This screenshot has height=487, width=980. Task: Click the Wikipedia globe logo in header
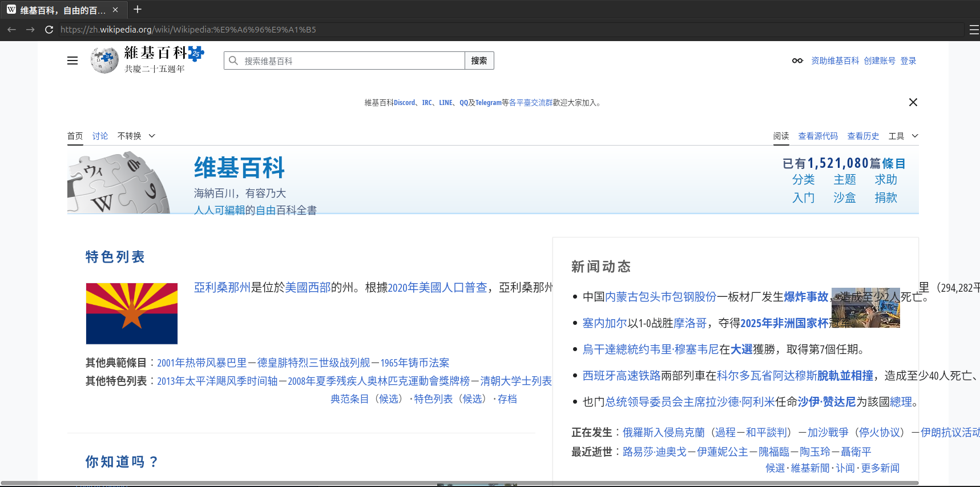(x=104, y=60)
